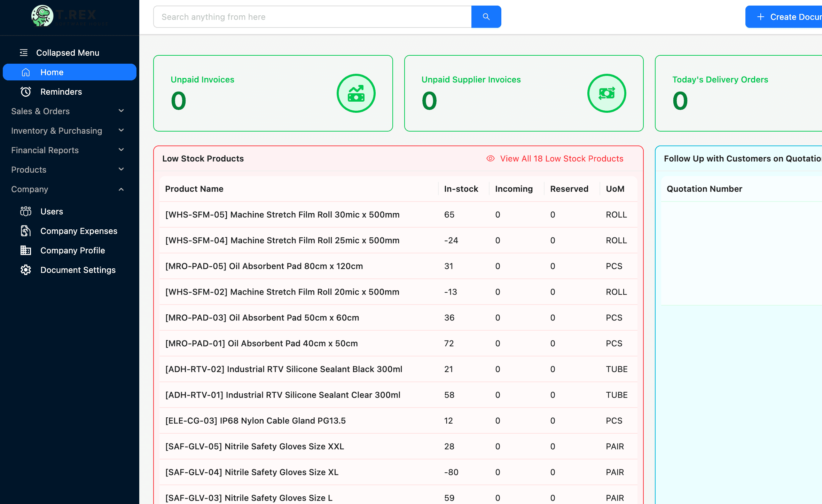Click the Company Expenses receipt icon

pyautogui.click(x=25, y=231)
